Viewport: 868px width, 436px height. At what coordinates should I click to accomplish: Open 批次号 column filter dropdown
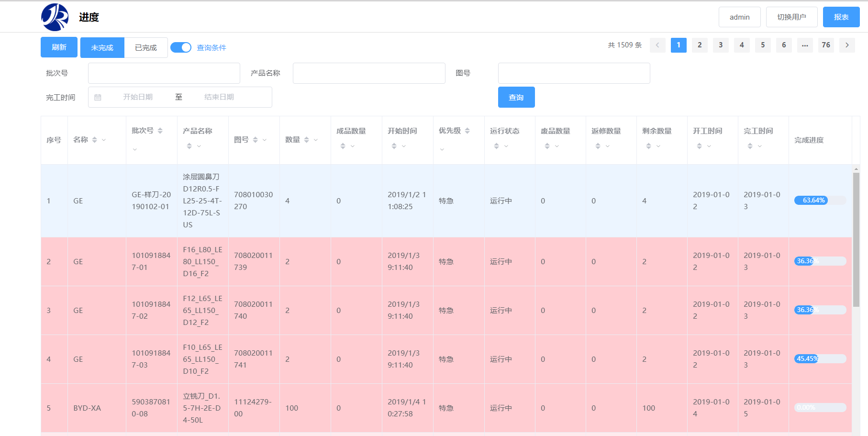[x=135, y=149]
